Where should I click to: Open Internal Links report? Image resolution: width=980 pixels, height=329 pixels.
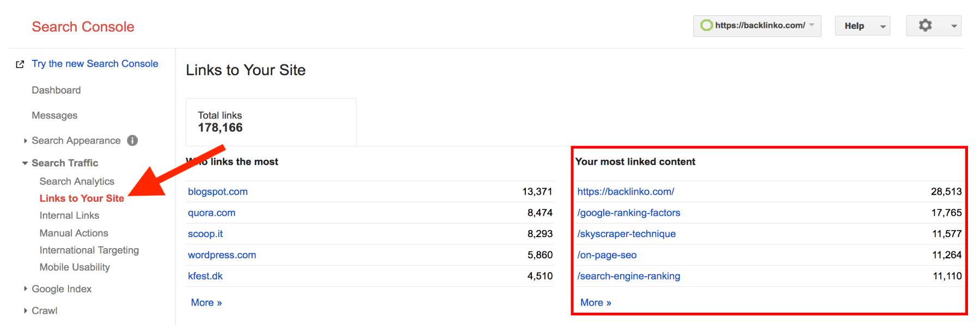click(69, 215)
